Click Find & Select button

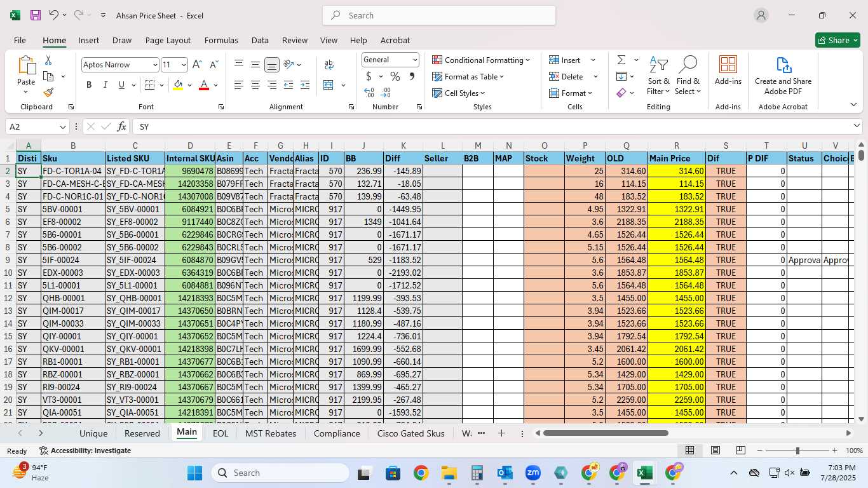(688, 75)
